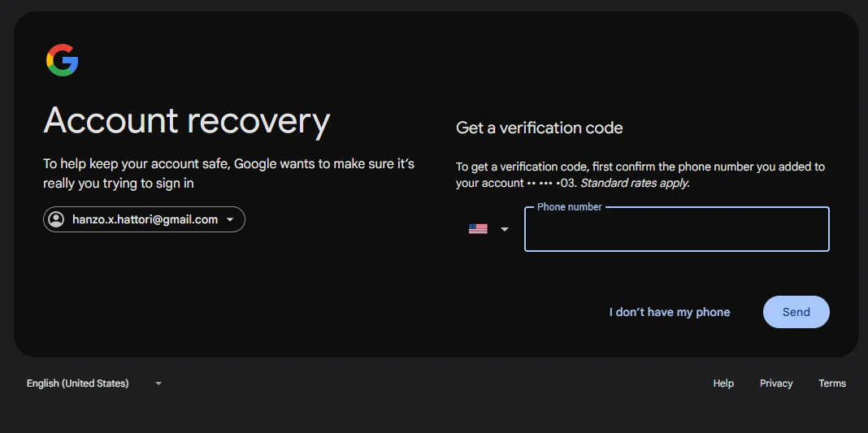Open the Help link in footer
This screenshot has height=433, width=868.
(x=723, y=383)
